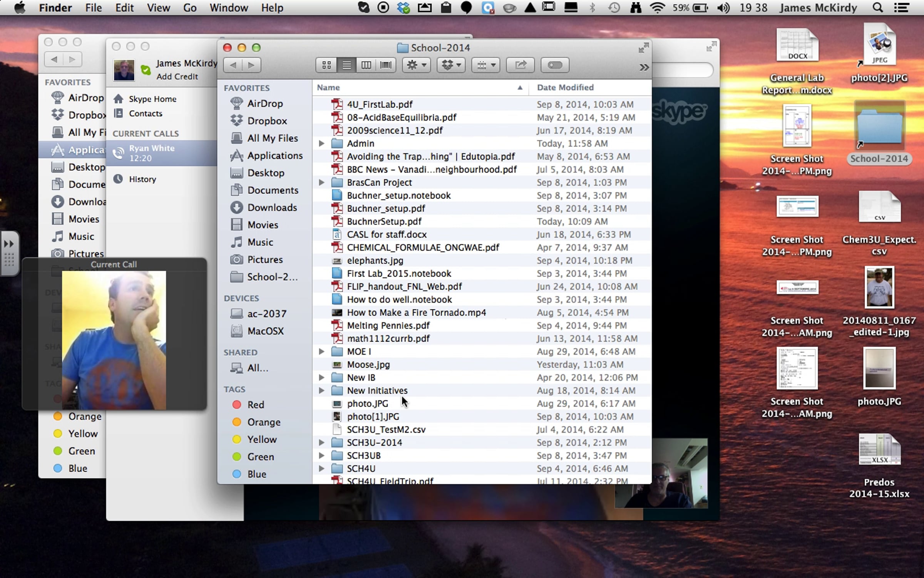
Task: Open Skype call History
Action: coord(142,179)
